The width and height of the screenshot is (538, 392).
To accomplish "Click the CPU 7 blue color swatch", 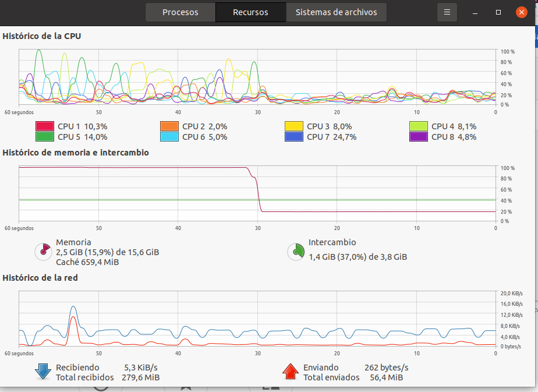I will [294, 137].
